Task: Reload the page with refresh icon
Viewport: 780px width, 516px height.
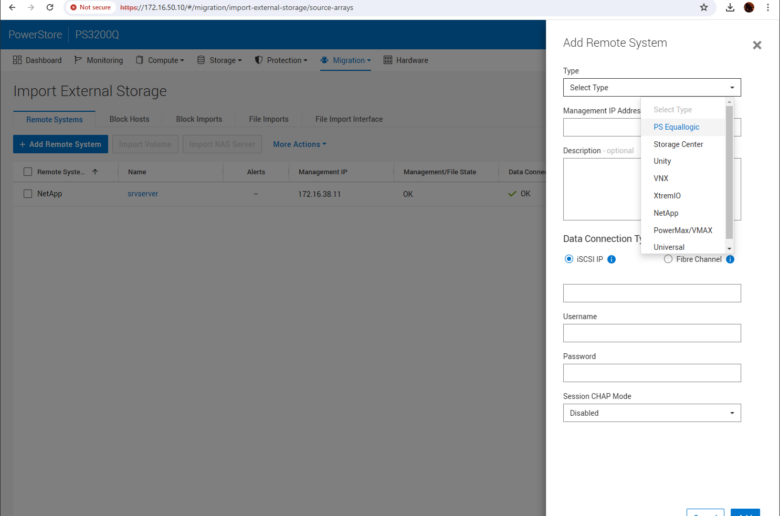Action: point(50,7)
